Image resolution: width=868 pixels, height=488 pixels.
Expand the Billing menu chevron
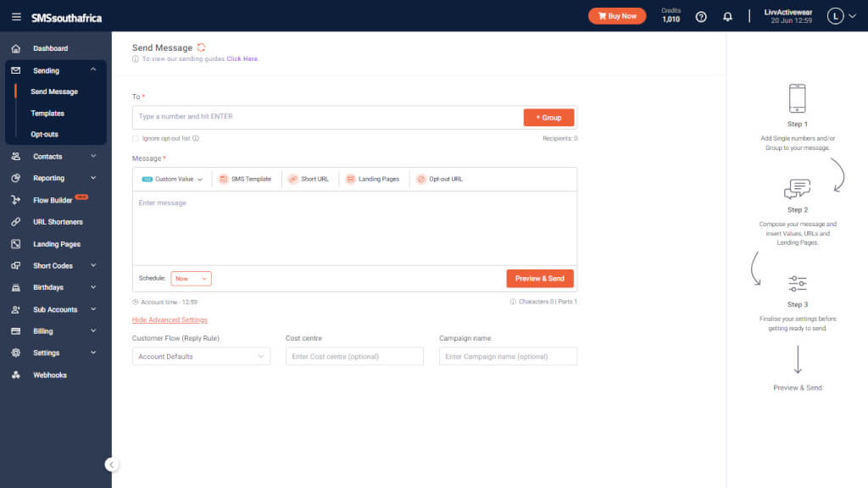pos(93,330)
